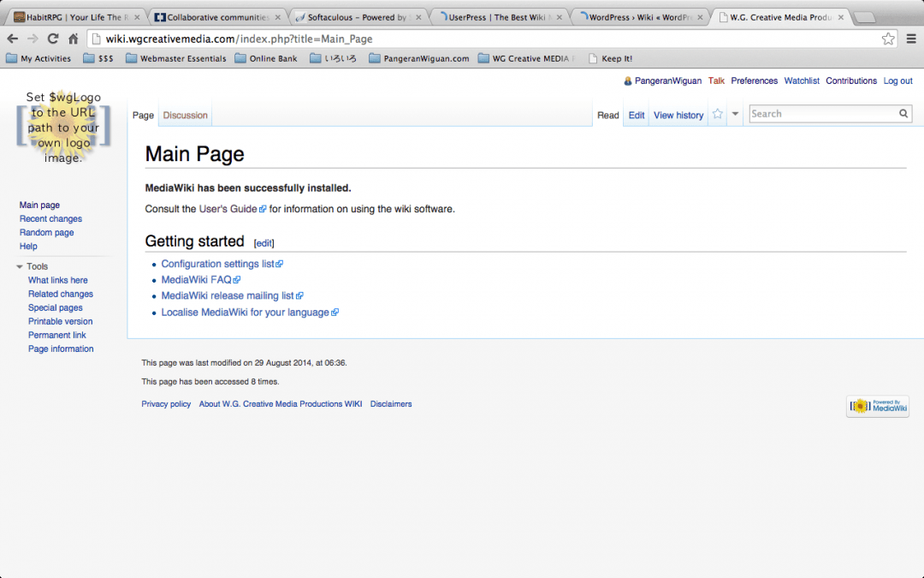Open My Activities bookmark folder
This screenshot has height=578, width=924.
click(x=38, y=58)
